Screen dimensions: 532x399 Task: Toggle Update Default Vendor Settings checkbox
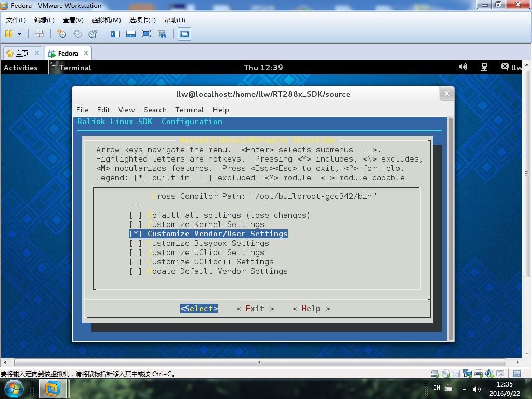point(136,271)
